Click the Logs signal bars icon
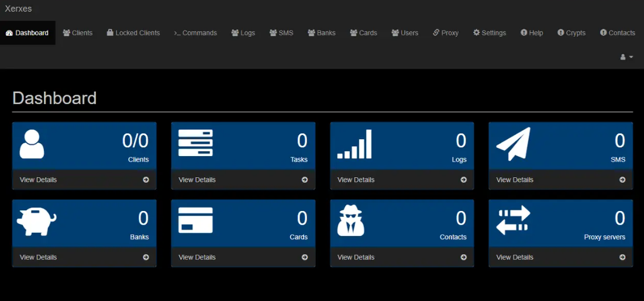 coord(354,144)
